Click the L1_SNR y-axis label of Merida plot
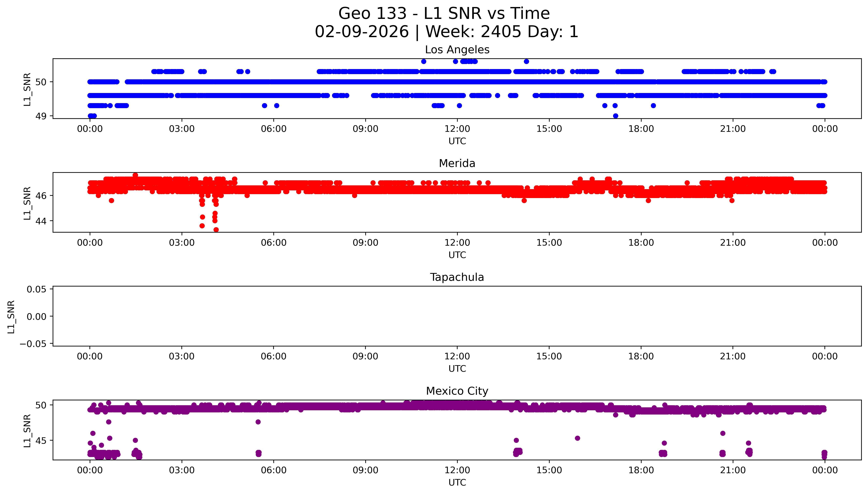Screen dimensions: 868x494 click(27, 203)
